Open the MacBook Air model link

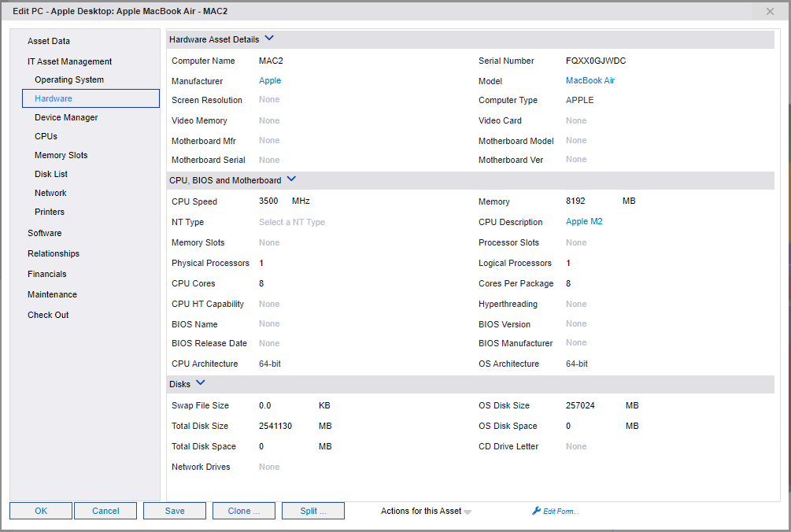coord(590,79)
